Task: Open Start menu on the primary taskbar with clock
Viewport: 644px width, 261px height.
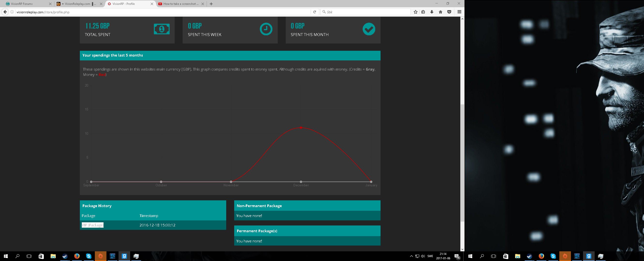Action: tap(6, 256)
